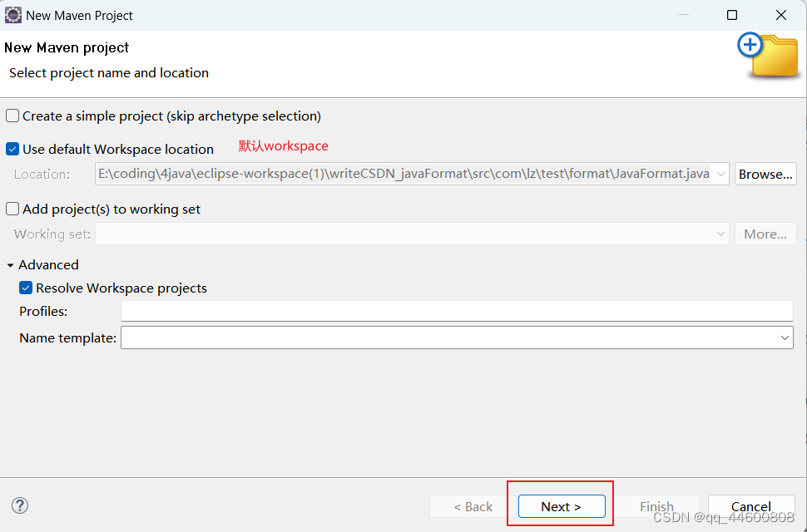
Task: Open the help question mark icon
Action: click(20, 505)
